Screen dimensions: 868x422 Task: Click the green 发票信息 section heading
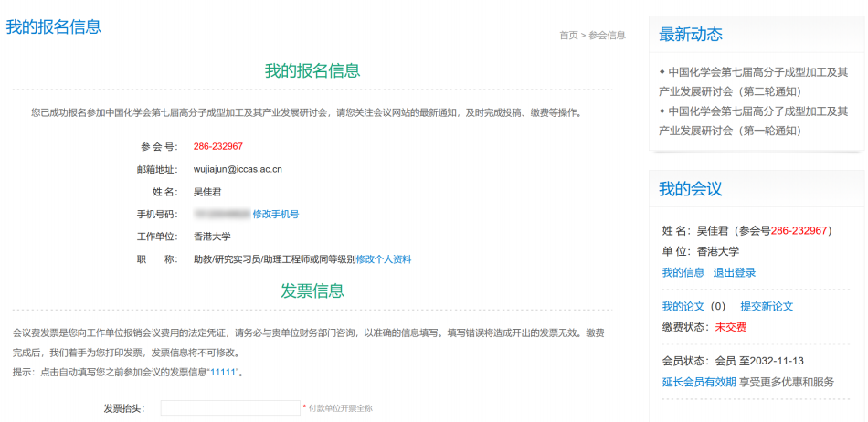click(x=312, y=291)
